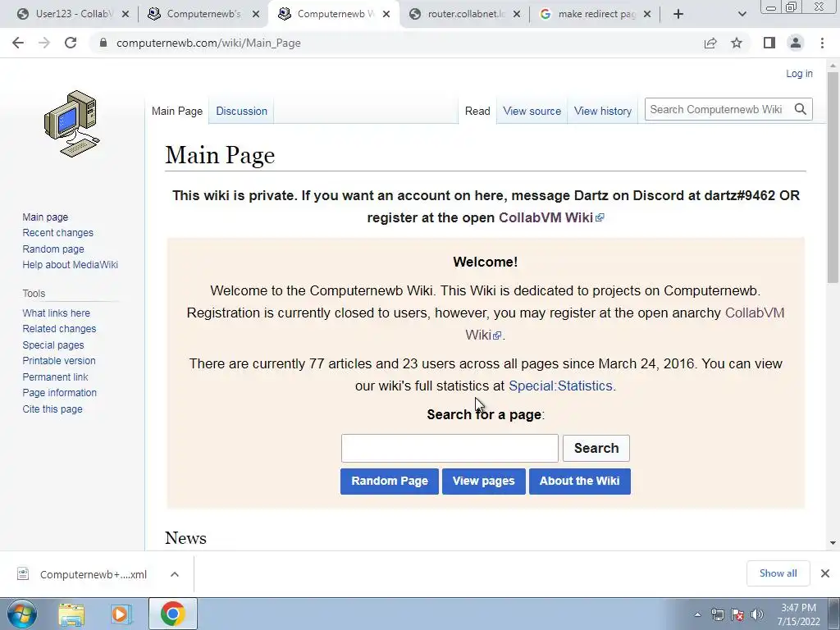Image resolution: width=840 pixels, height=630 pixels.
Task: Open the View history tab
Action: click(603, 111)
